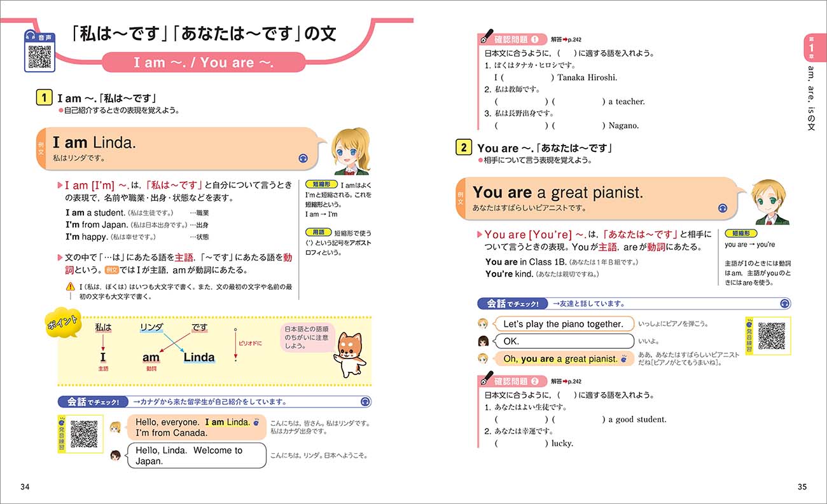Click the translation '私はリンダです。'
The width and height of the screenshot is (827, 504).
[79, 158]
